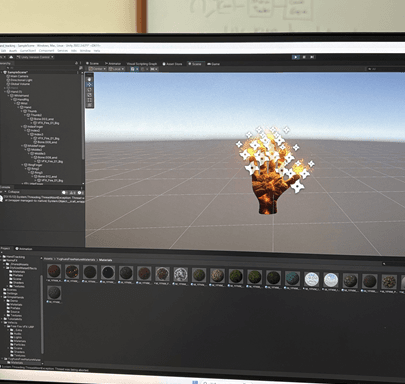The height and width of the screenshot is (384, 405).
Task: Click the Project panel vertical scrollbar
Action: point(42,314)
